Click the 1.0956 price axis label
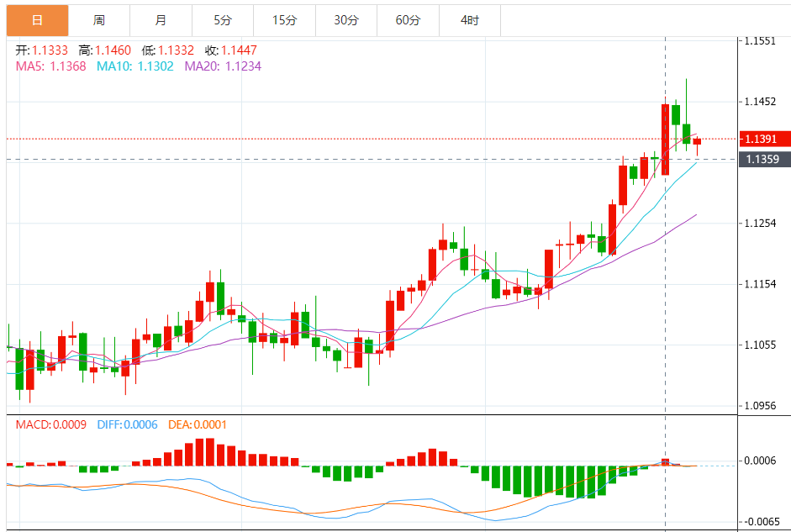Image resolution: width=791 pixels, height=532 pixels. [760, 406]
